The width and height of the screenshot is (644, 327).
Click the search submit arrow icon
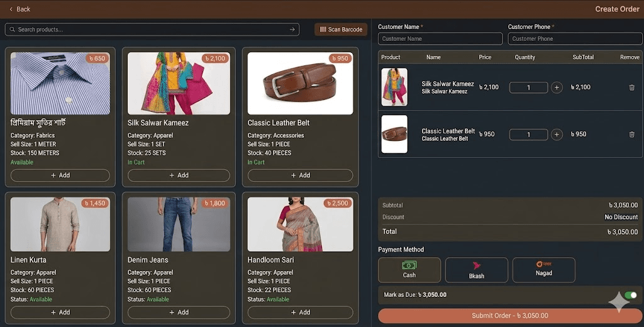[x=292, y=30]
